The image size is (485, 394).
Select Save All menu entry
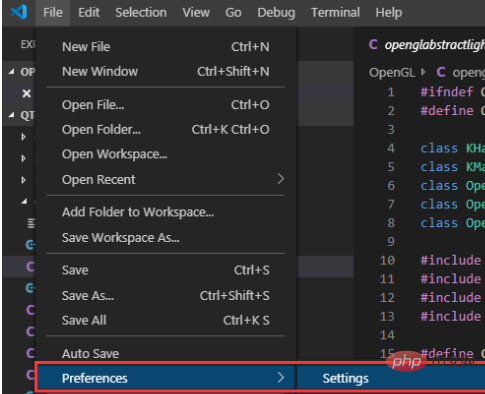coord(166,320)
